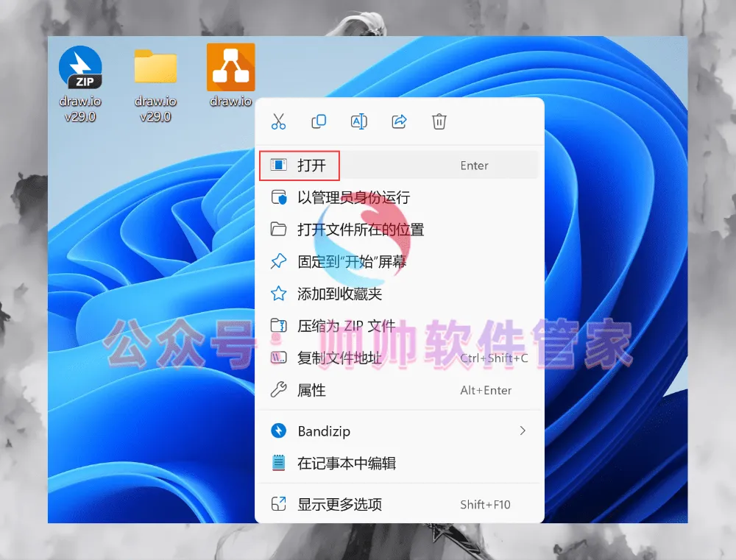Choose 压缩为 ZIP 文件 menu entry
This screenshot has height=560, width=736.
coord(398,326)
